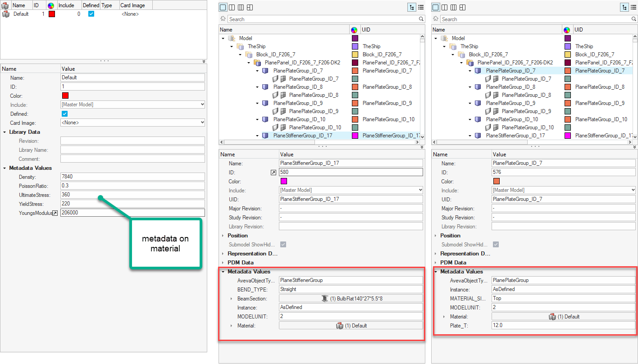Click the home icon in middle browser
The image size is (638, 364).
coord(223,19)
